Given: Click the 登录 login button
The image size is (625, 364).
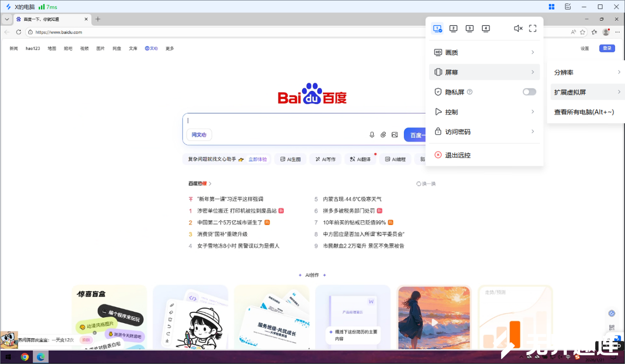Looking at the screenshot, I should [x=607, y=48].
